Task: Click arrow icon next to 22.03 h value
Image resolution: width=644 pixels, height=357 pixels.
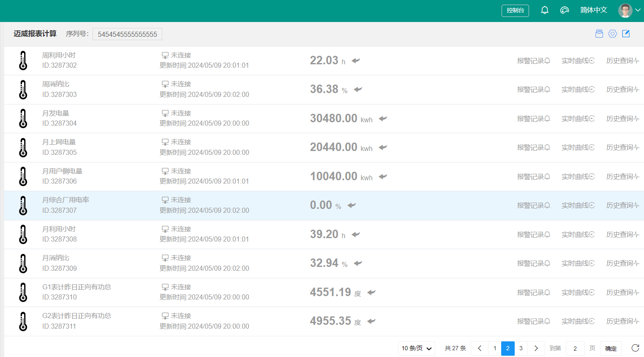Action: click(x=356, y=60)
